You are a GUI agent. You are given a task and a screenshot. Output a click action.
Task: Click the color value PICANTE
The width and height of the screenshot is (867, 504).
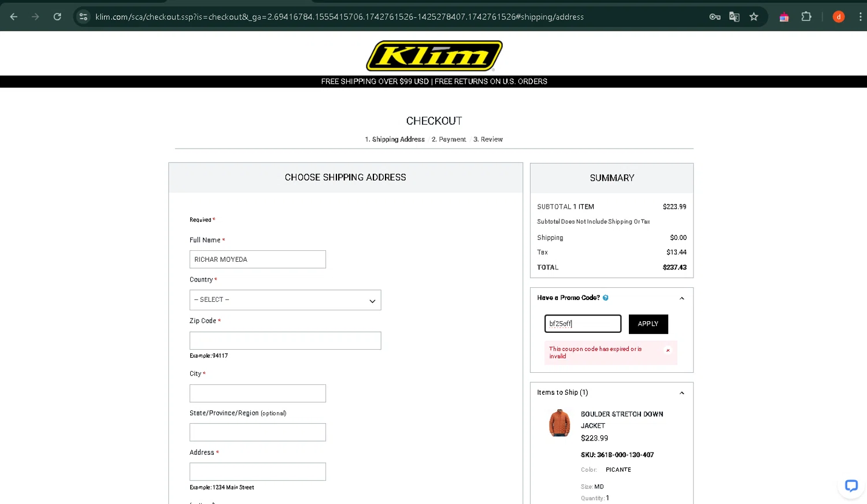click(618, 470)
